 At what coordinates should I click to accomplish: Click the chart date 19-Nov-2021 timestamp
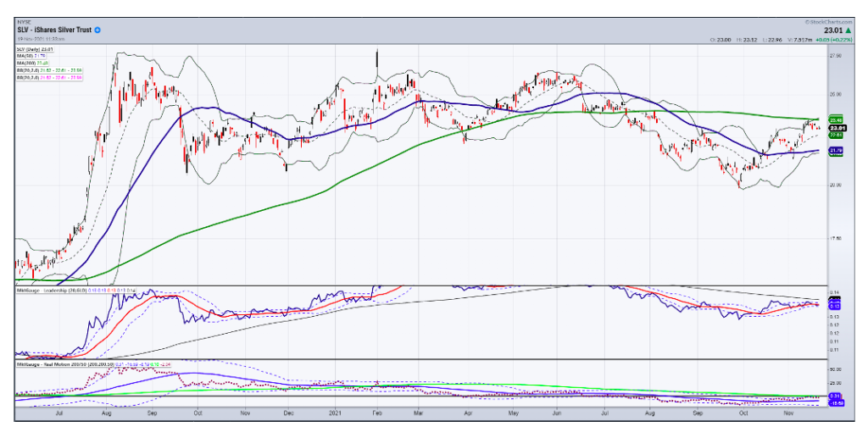point(41,39)
